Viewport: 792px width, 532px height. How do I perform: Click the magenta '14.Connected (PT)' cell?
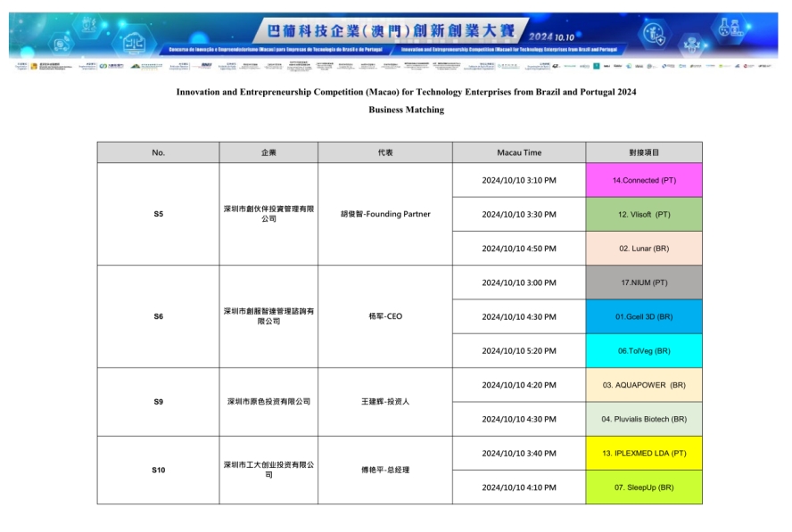click(644, 180)
